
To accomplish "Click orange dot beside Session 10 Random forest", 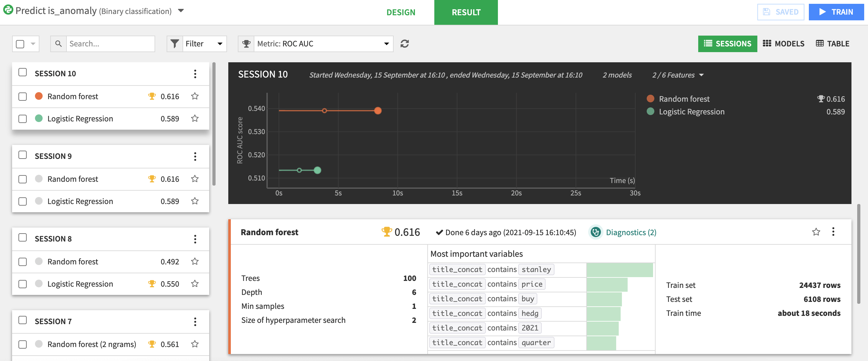I will [x=39, y=96].
